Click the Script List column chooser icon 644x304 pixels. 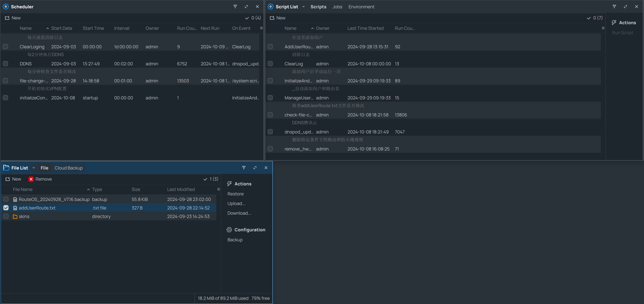(603, 28)
